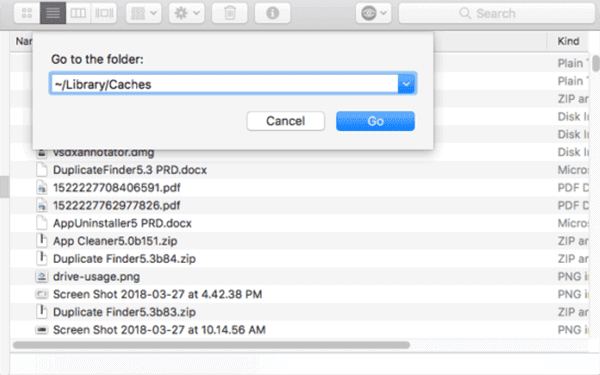
Task: Click the folder path input field
Action: click(224, 84)
